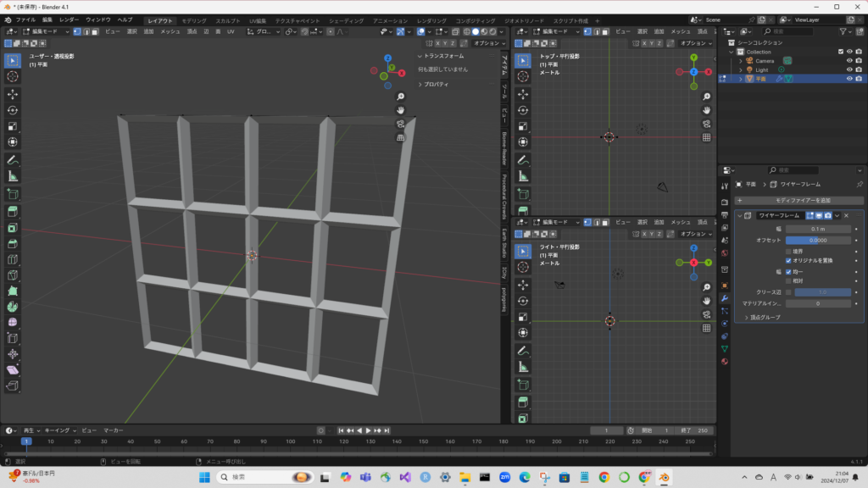Choose the Measure ruler tool
The width and height of the screenshot is (868, 488).
[x=13, y=176]
